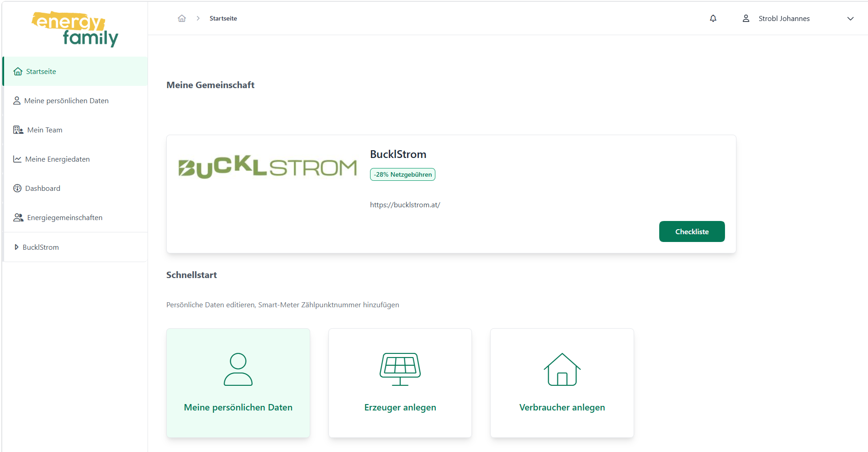Image resolution: width=868 pixels, height=452 pixels.
Task: Click the Startseite breadcrumb text
Action: (x=223, y=18)
